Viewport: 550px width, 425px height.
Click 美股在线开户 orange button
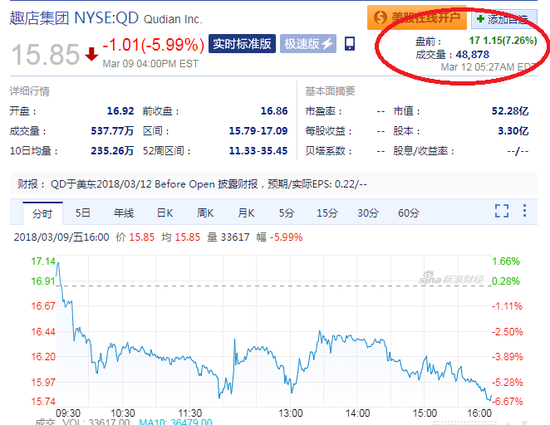[x=417, y=18]
